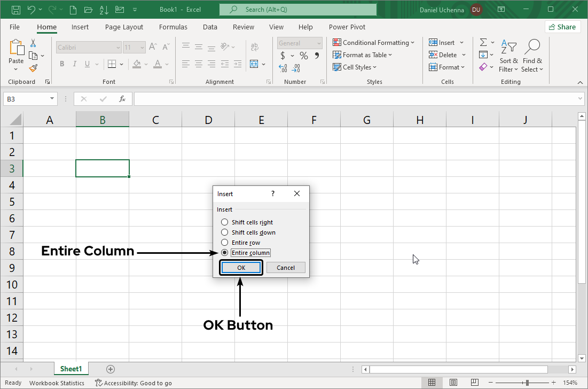The image size is (588, 389).
Task: Select the Entire row option
Action: (224, 242)
